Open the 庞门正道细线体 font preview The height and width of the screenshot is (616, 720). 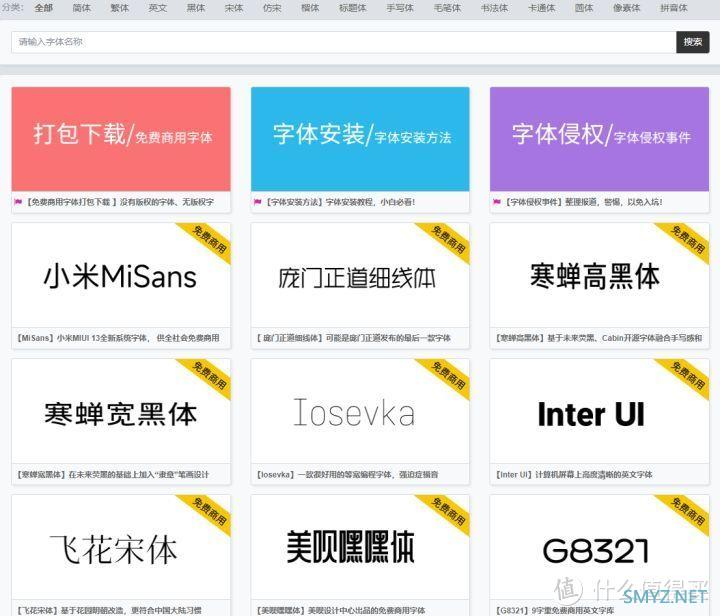358,277
